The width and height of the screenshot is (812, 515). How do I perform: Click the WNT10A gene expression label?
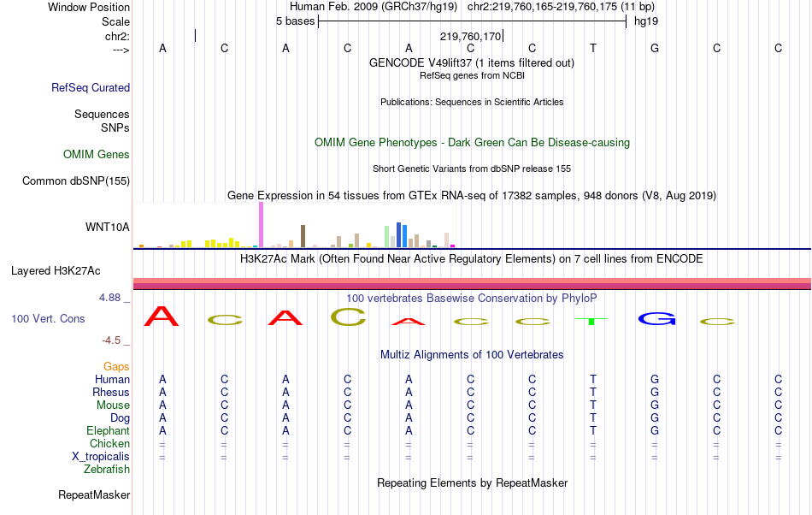(x=107, y=227)
